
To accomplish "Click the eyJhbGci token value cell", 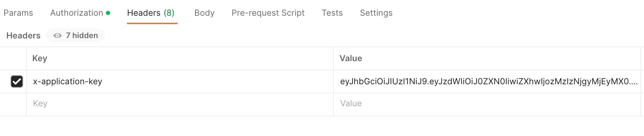I will (x=487, y=81).
